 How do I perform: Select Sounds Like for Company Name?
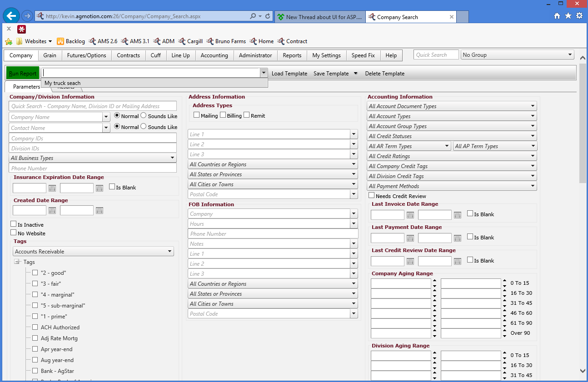point(144,116)
